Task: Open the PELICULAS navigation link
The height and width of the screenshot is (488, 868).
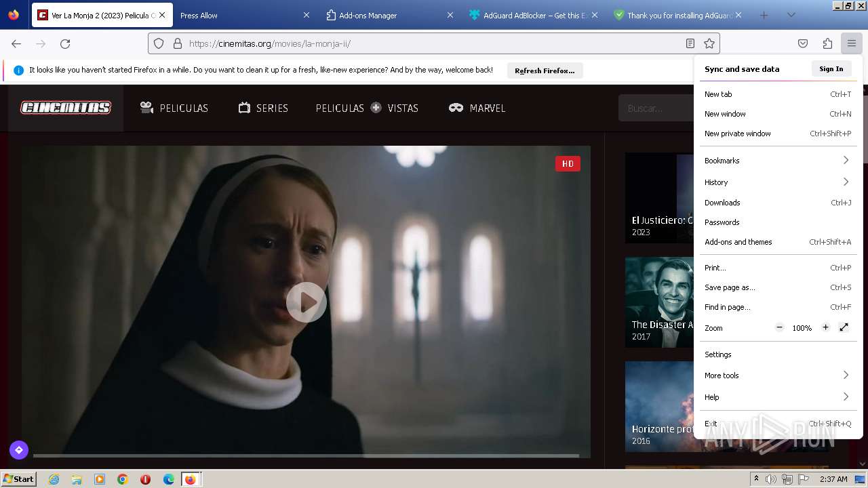Action: point(174,108)
